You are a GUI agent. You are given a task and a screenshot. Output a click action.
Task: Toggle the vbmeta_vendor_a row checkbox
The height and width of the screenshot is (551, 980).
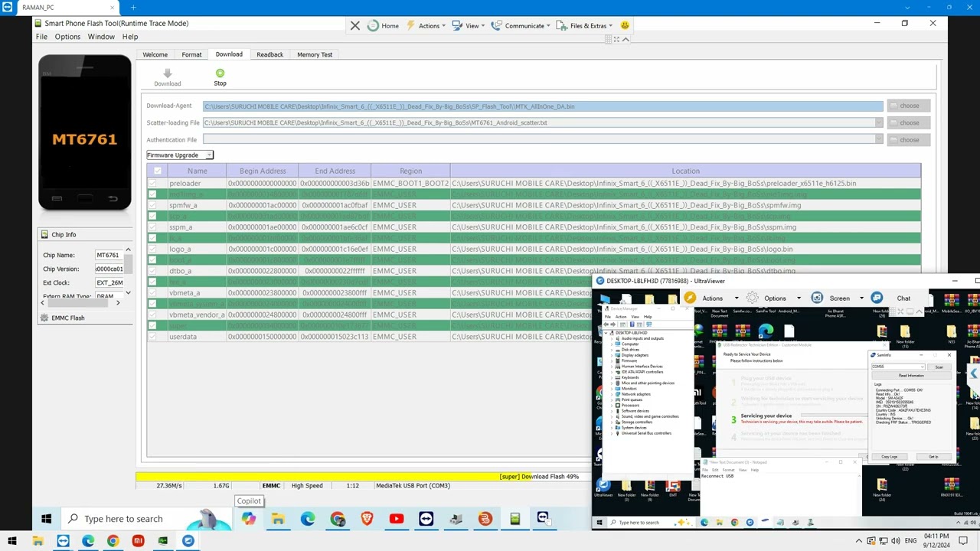click(x=152, y=315)
